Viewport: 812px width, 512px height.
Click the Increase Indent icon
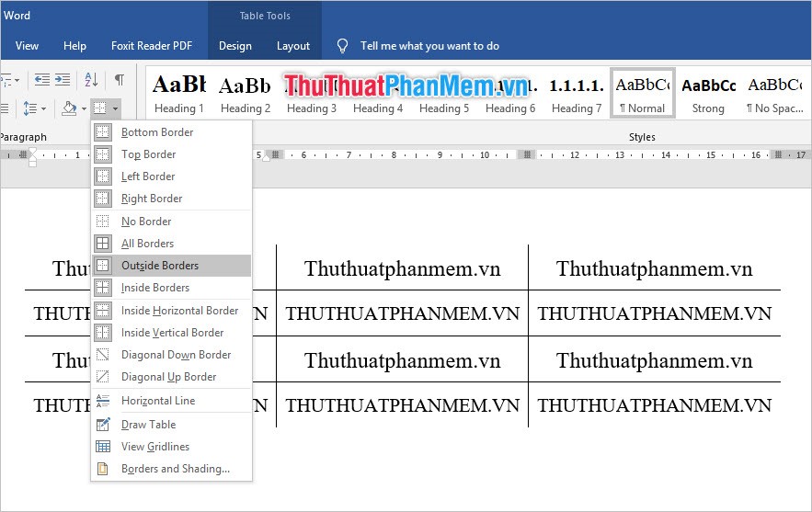point(63,79)
